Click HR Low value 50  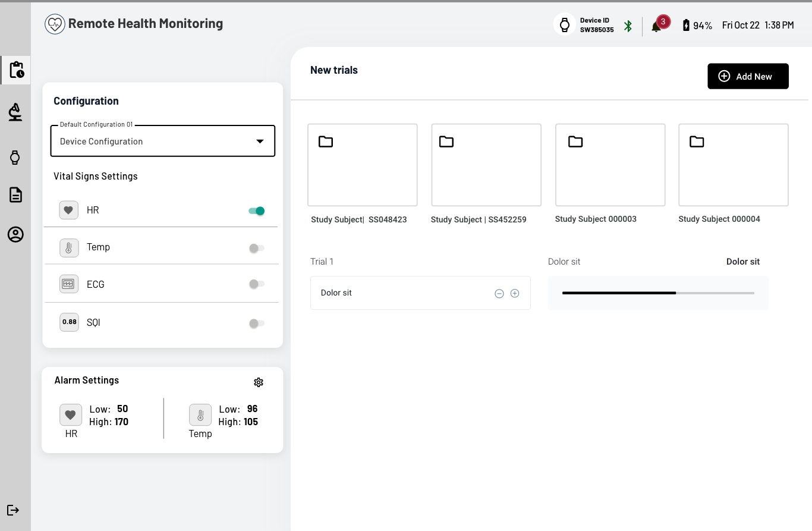coord(122,409)
